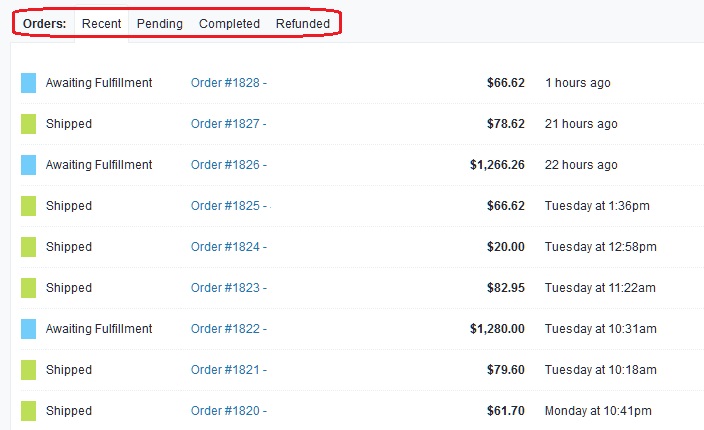Open the Order #1828 link
This screenshot has width=704, height=430.
point(228,83)
